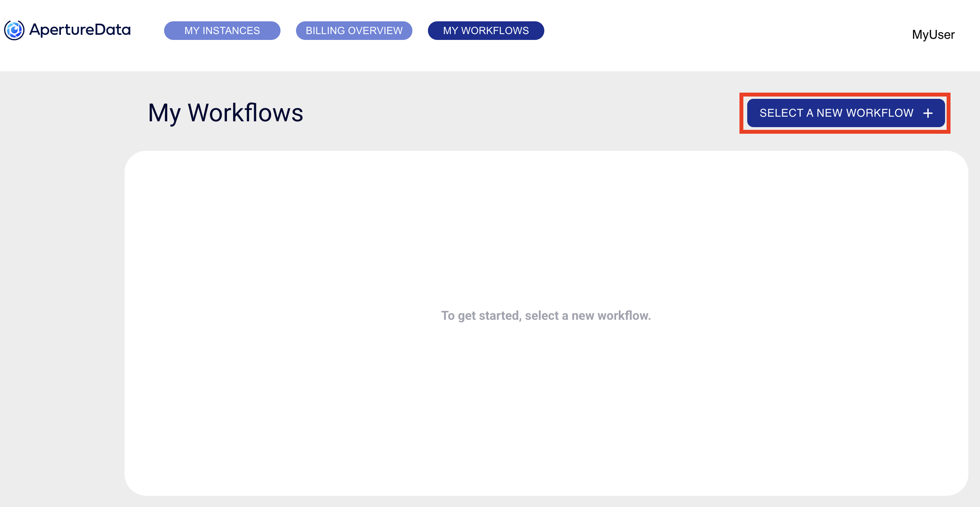
Task: Open My Workflows section header
Action: click(226, 112)
